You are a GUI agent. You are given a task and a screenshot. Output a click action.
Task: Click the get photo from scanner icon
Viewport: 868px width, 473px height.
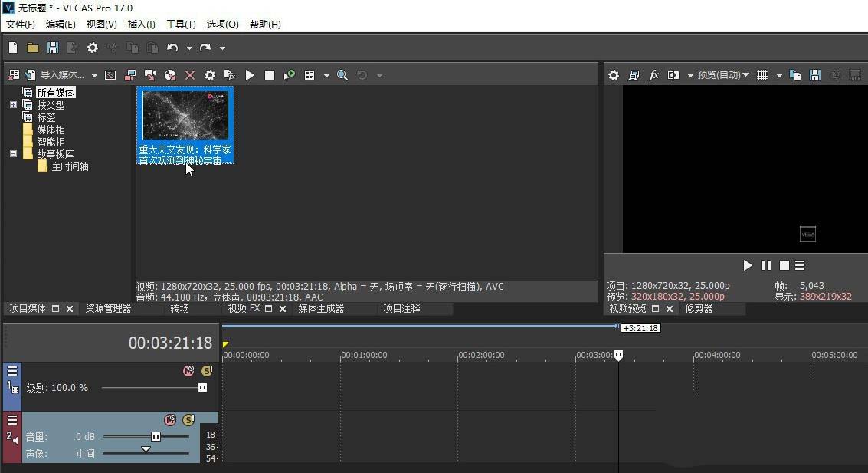130,75
